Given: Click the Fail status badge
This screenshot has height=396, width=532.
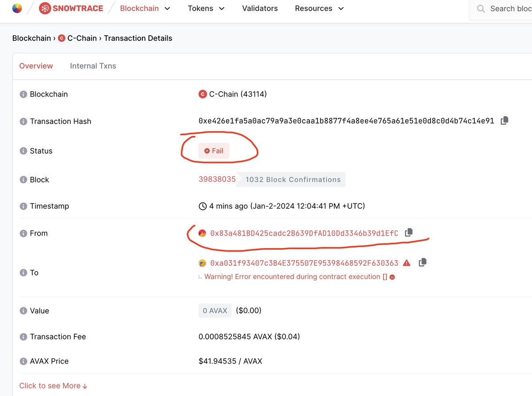Looking at the screenshot, I should (214, 151).
